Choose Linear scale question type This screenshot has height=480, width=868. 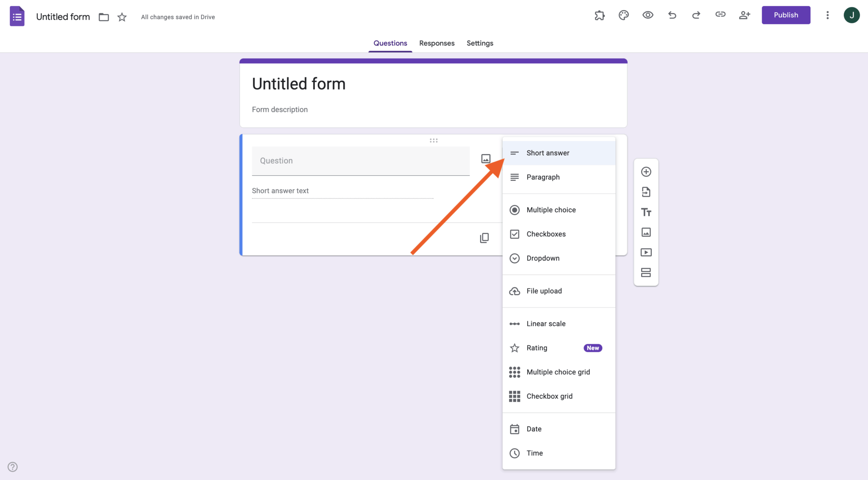546,323
